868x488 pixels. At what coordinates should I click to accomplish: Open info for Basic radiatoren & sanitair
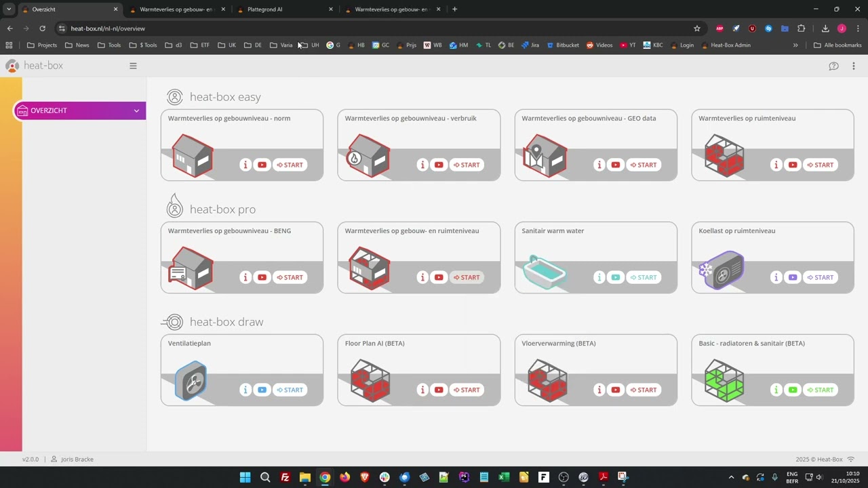point(776,390)
